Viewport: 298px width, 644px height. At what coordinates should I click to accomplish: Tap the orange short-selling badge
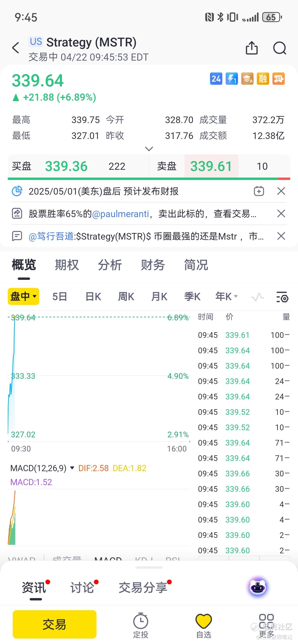279,79
